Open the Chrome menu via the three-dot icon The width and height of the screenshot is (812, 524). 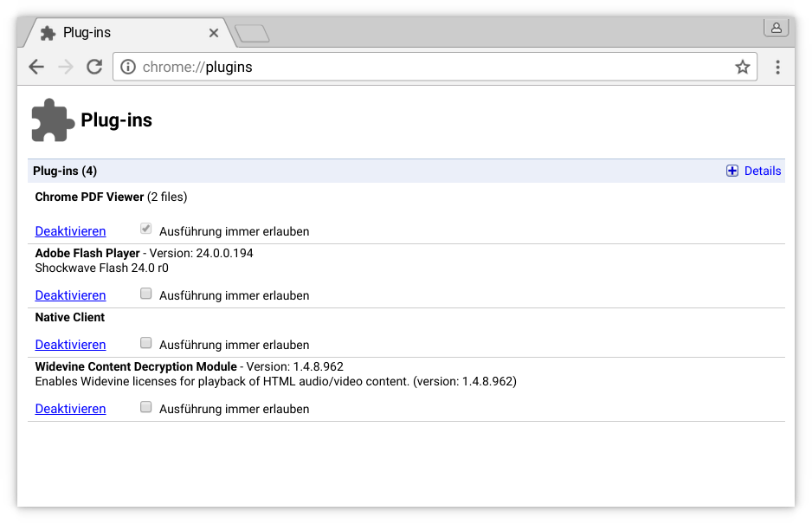pyautogui.click(x=777, y=67)
